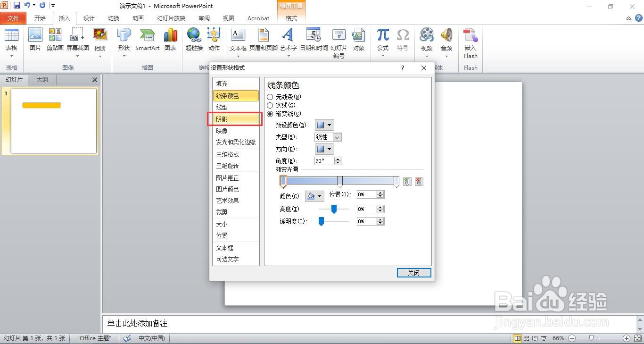Switch to normal view in status bar

pyautogui.click(x=518, y=338)
